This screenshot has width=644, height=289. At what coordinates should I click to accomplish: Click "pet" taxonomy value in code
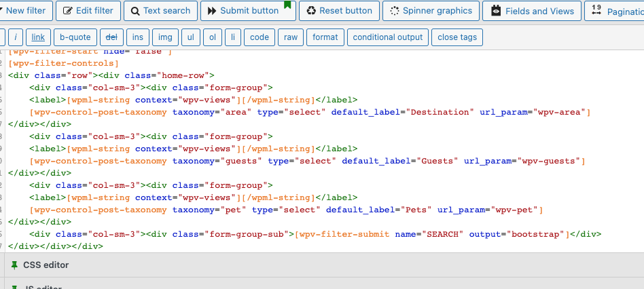233,210
